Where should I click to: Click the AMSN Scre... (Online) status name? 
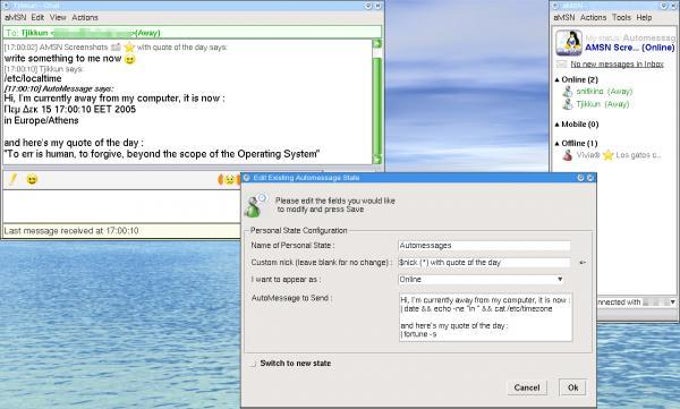tap(630, 47)
